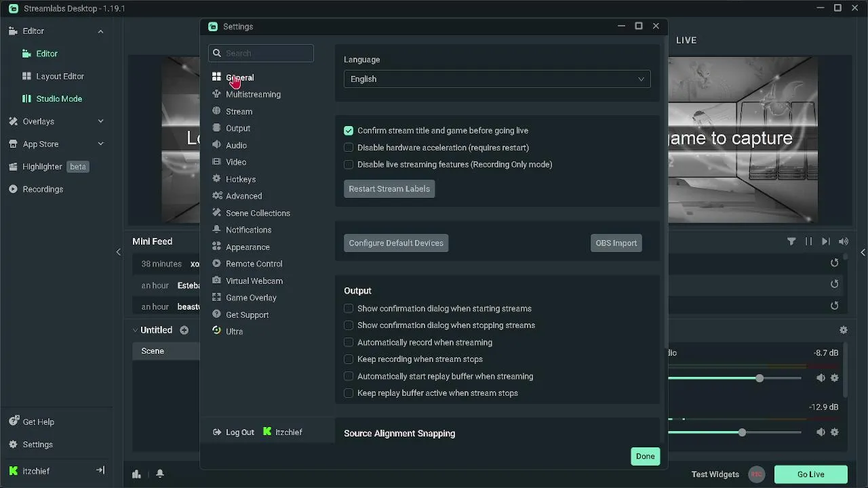Replay the 38 minutes feed event
Image resolution: width=868 pixels, height=488 pixels.
coord(835,263)
